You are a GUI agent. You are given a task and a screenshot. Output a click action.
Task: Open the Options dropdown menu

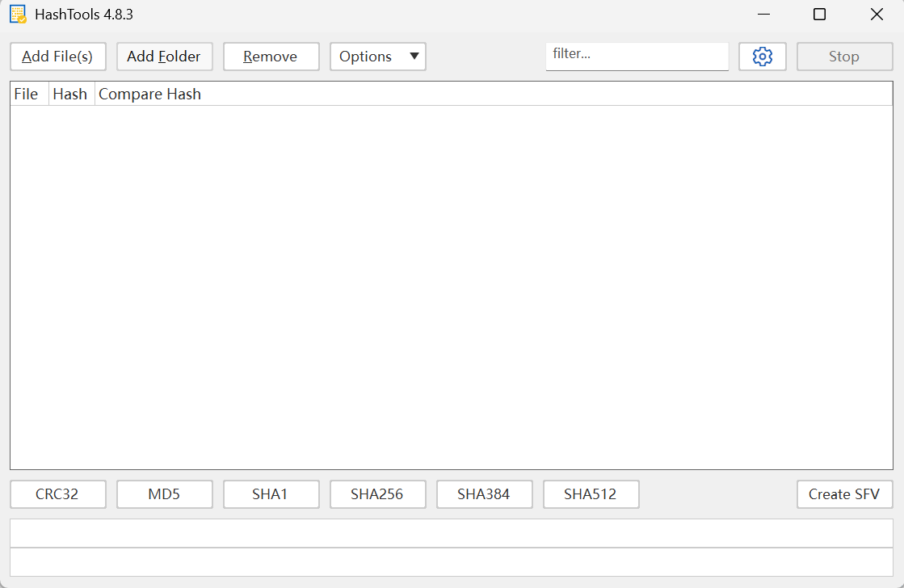click(365, 57)
